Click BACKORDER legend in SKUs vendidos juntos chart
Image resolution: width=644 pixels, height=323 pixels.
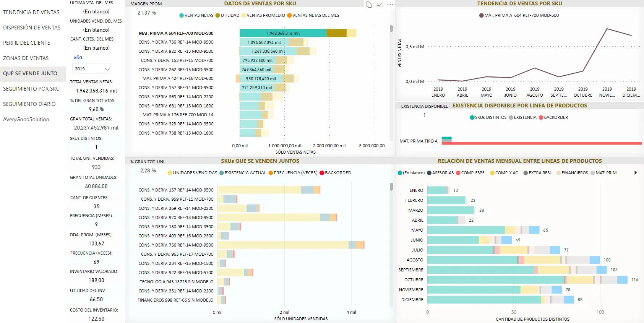(x=335, y=173)
